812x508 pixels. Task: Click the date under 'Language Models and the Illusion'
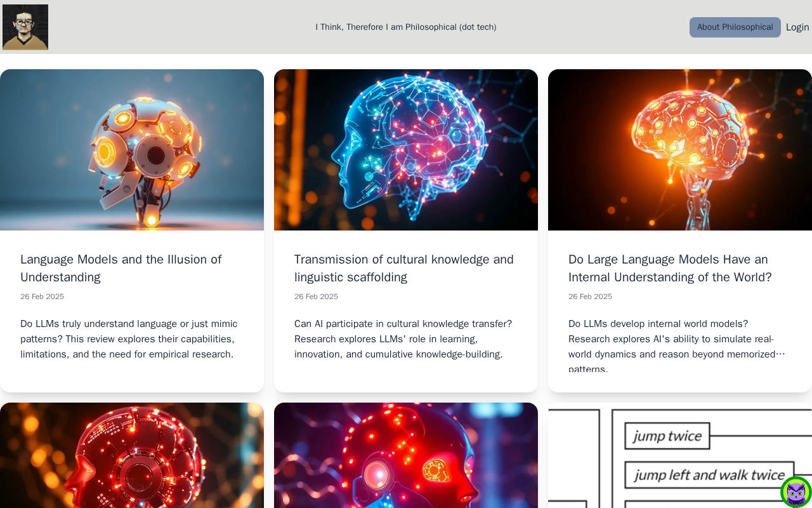tap(42, 297)
